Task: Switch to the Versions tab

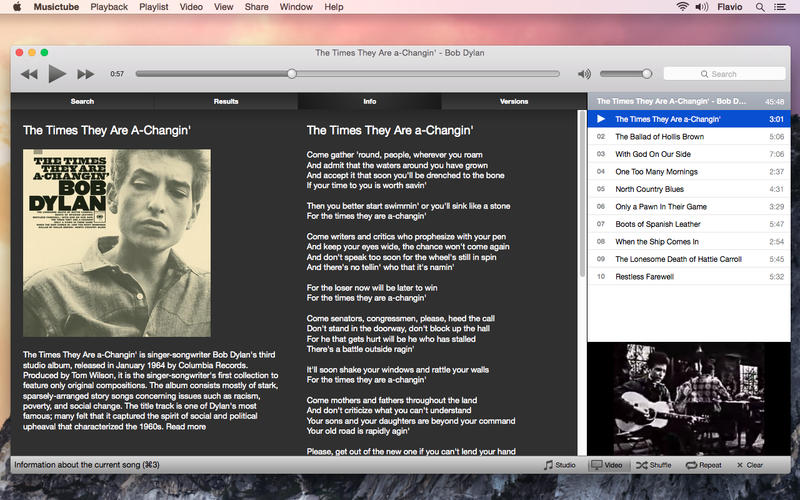Action: tap(513, 101)
